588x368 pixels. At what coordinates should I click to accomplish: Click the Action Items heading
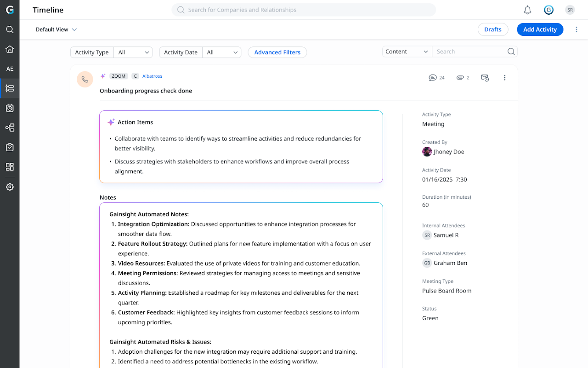(135, 122)
